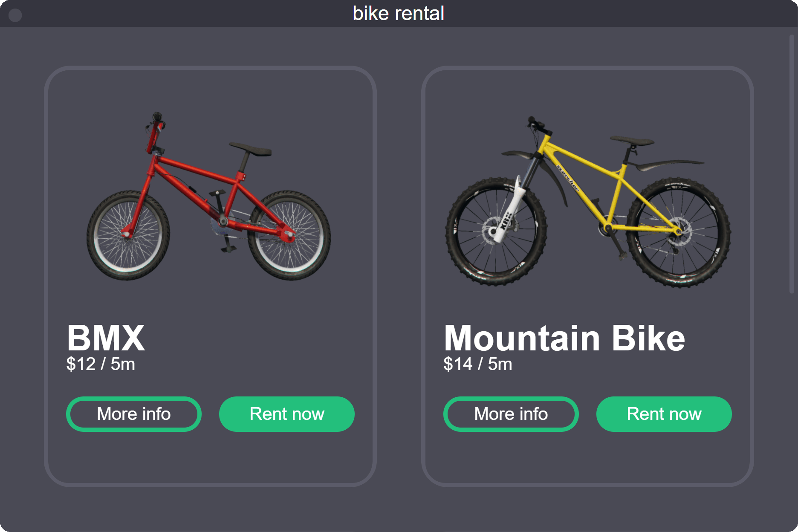Click the red BMX's rear wheel
This screenshot has width=798, height=532.
coord(289,235)
